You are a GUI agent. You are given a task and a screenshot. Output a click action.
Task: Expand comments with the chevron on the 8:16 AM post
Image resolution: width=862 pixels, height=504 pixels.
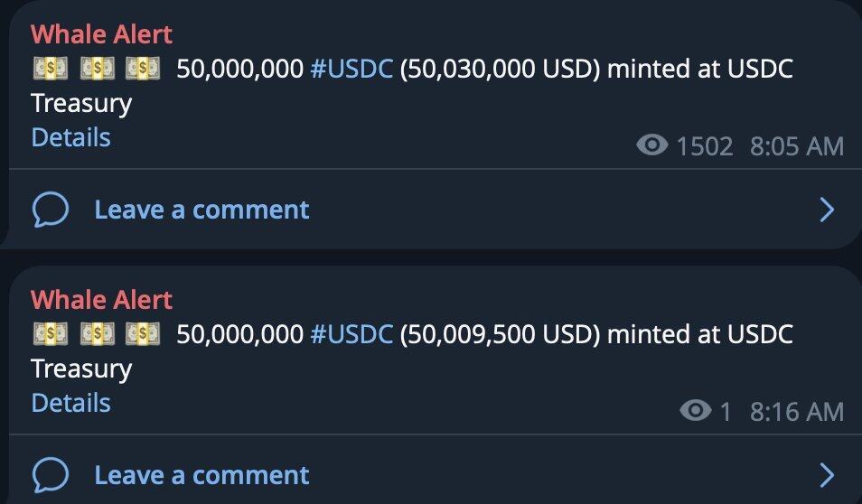(x=826, y=475)
